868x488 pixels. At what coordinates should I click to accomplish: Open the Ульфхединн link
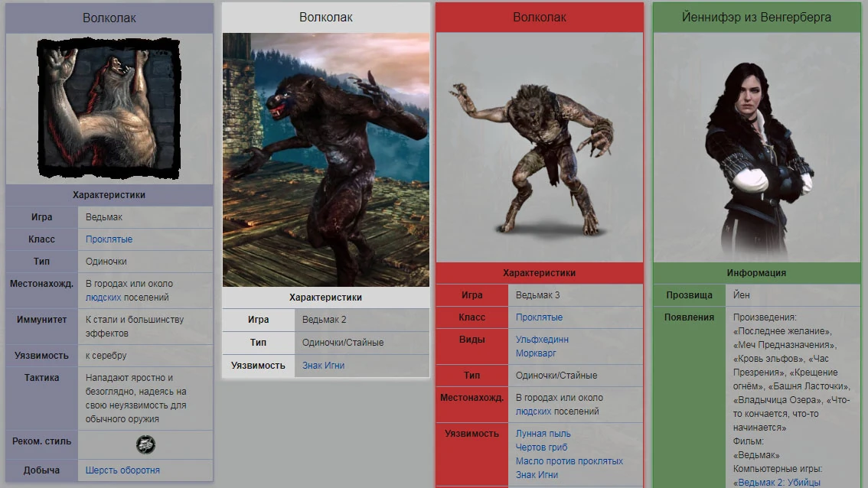(542, 339)
